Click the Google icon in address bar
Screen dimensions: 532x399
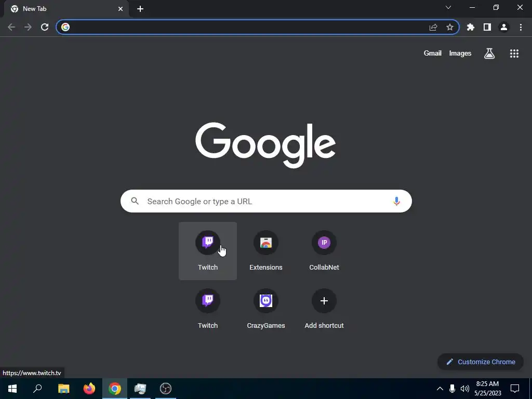(x=65, y=27)
